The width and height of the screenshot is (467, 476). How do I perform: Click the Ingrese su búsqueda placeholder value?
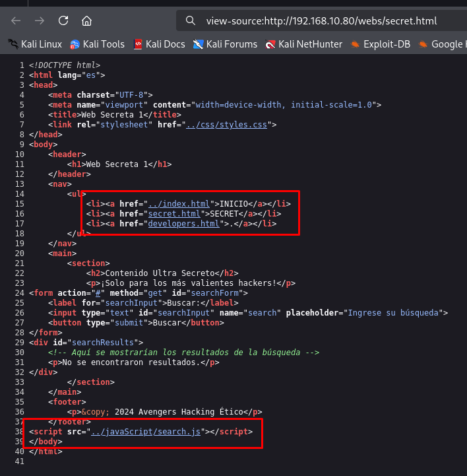tap(393, 313)
